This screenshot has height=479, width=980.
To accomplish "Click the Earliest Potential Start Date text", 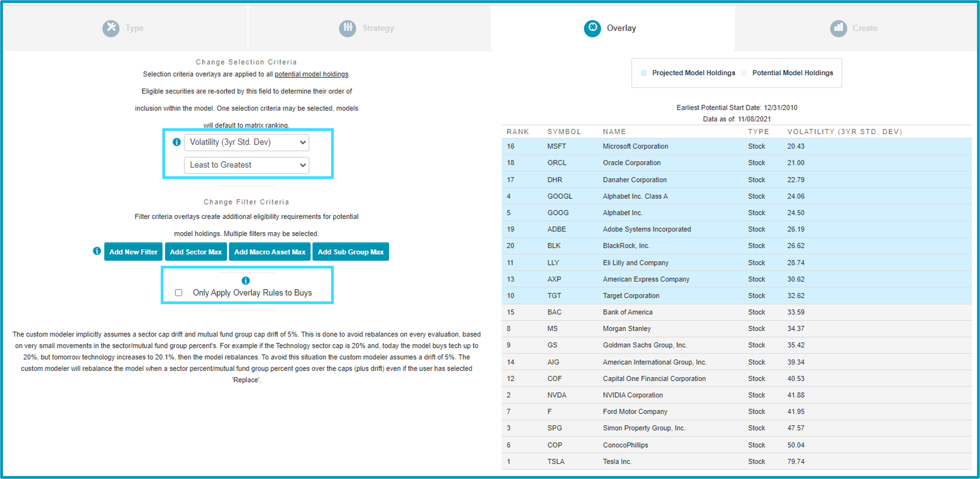I will pos(736,108).
